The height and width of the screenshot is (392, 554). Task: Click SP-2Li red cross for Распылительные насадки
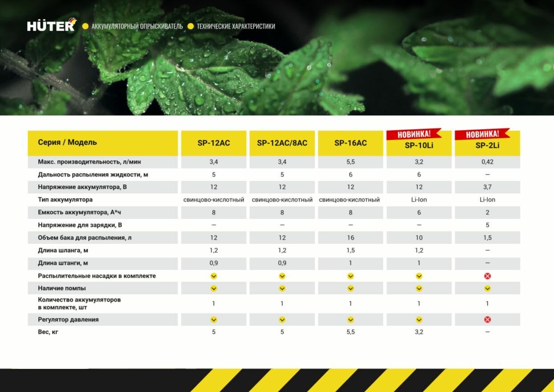pyautogui.click(x=487, y=276)
